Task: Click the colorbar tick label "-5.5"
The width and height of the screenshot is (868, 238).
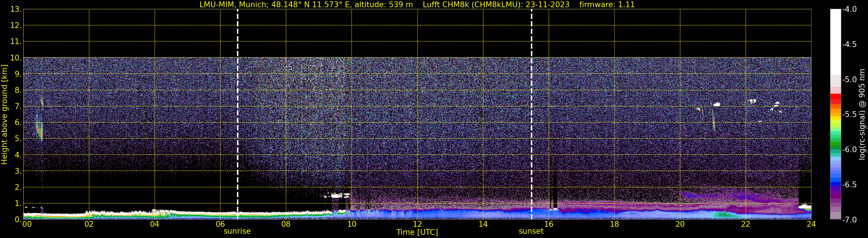Action: click(x=849, y=115)
